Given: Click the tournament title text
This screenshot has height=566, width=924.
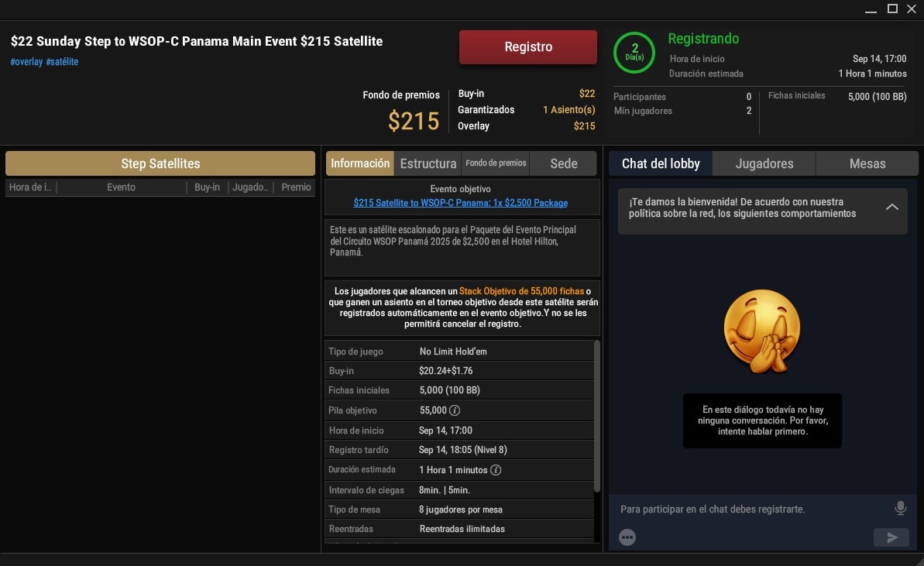Looking at the screenshot, I should pyautogui.click(x=197, y=41).
